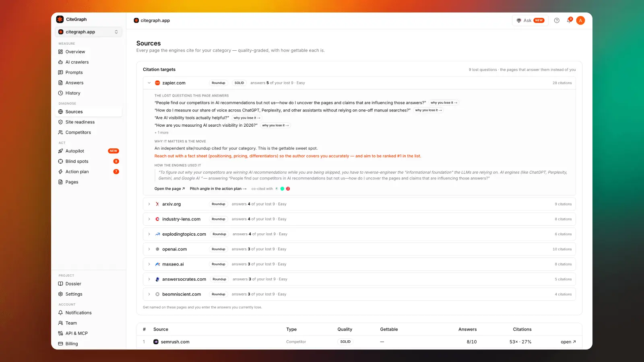
Task: Click the maxaeo.ai favicon
Action: (x=157, y=264)
